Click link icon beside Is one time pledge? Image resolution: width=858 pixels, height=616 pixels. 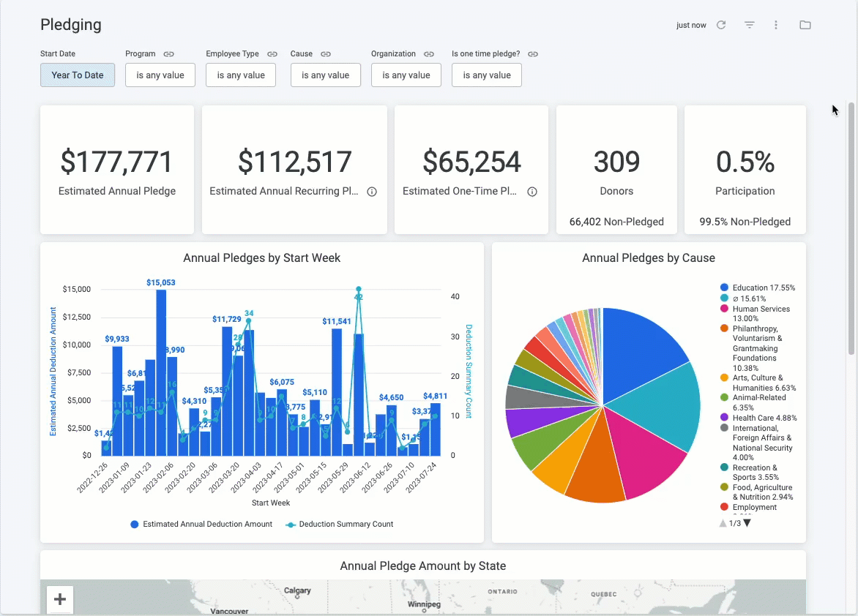533,53
